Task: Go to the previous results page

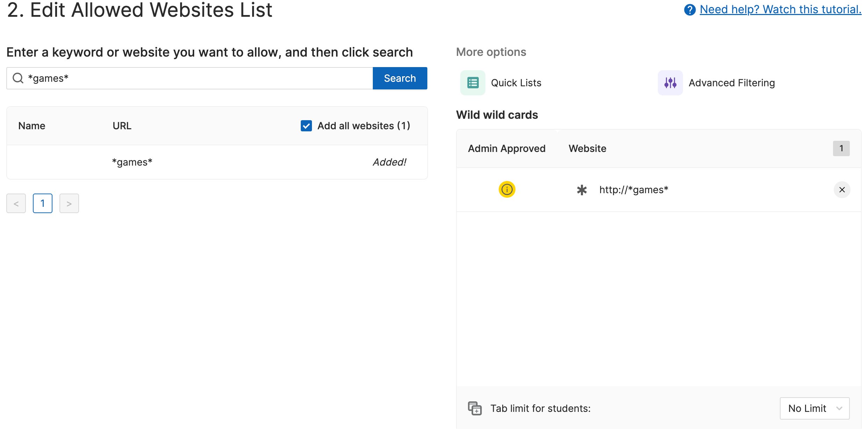Action: 16,203
